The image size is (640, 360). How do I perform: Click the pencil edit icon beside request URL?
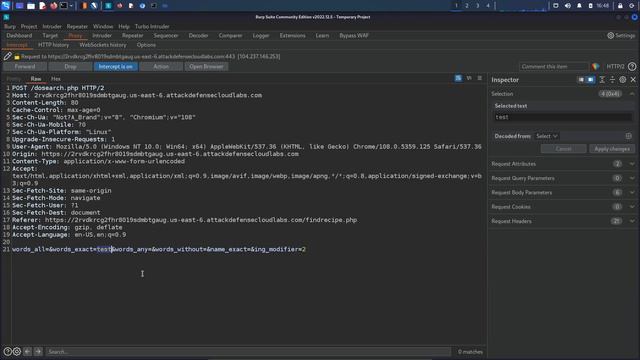7,56
